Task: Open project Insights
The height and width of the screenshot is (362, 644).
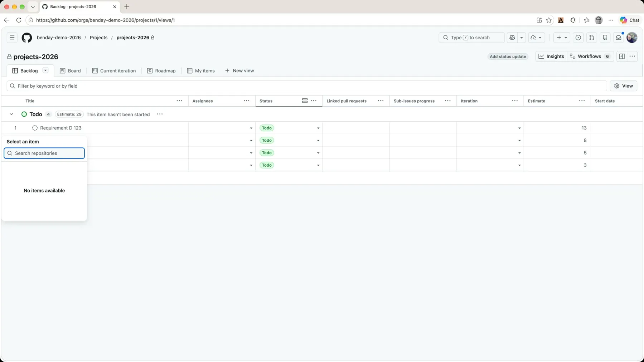Action: click(551, 57)
